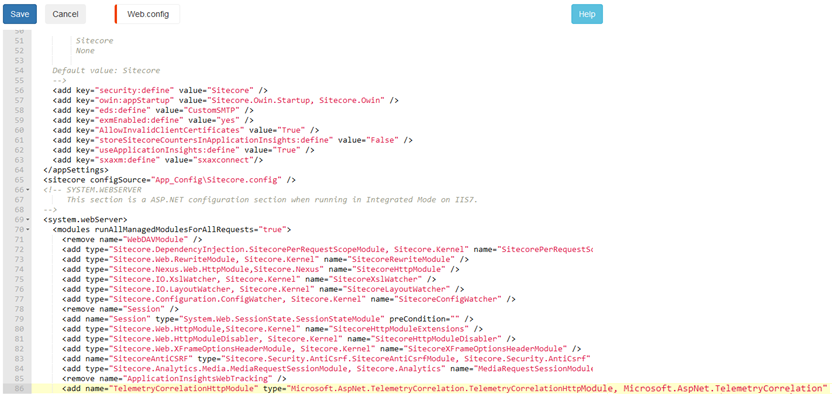Click the SitecoreHttpModuleDisabler name value

click(437, 339)
